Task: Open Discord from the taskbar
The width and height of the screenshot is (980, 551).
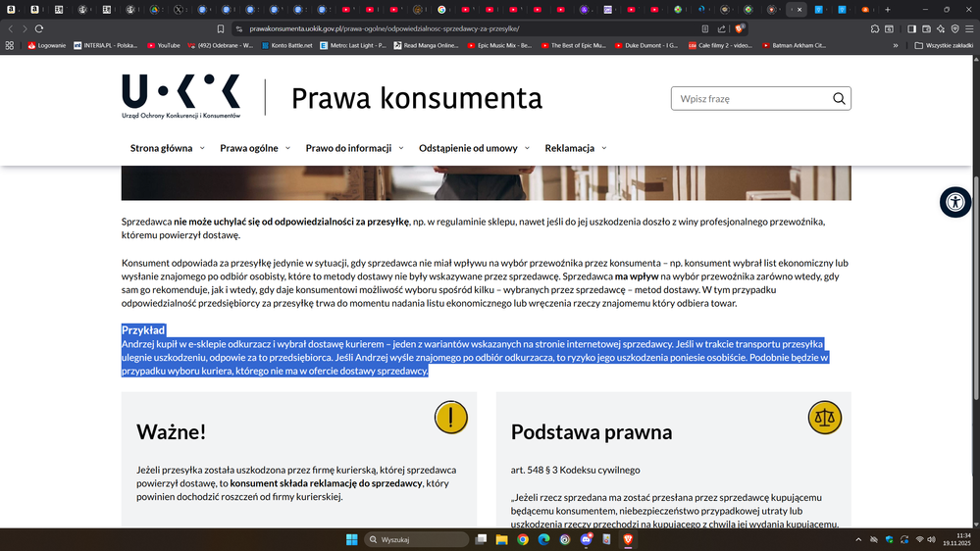Action: 587,540
